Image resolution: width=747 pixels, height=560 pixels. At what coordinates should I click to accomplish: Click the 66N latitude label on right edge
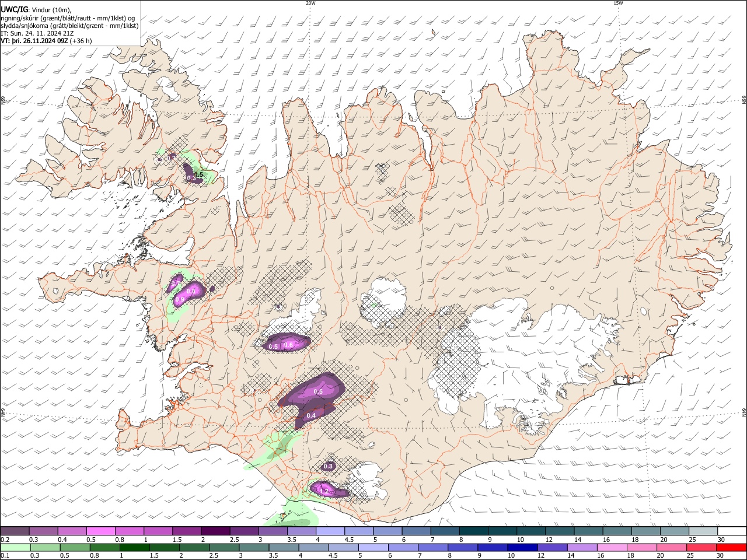tap(744, 99)
